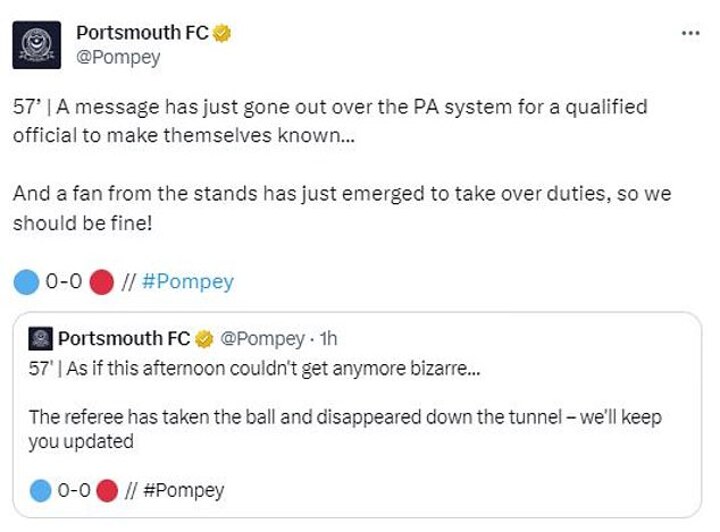This screenshot has width=720, height=532.
Task: Click the gold verified badge beside Portsmouth FC
Action: point(222,33)
